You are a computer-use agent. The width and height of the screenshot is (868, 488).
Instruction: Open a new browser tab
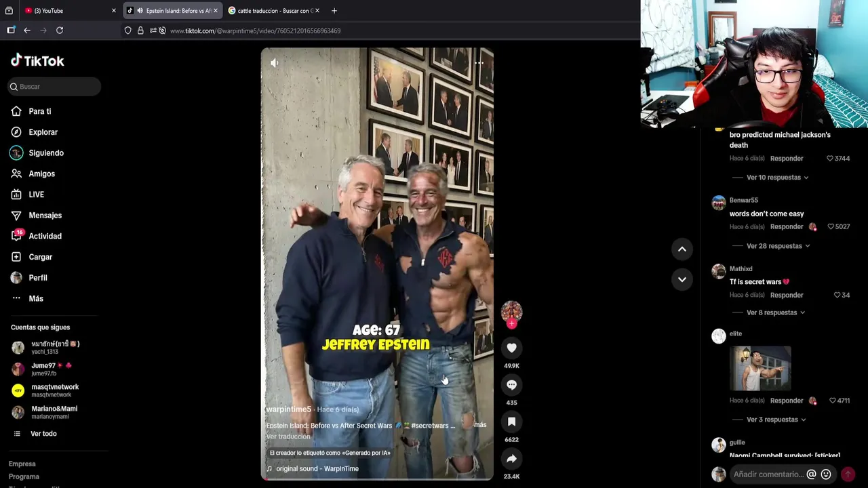point(334,11)
